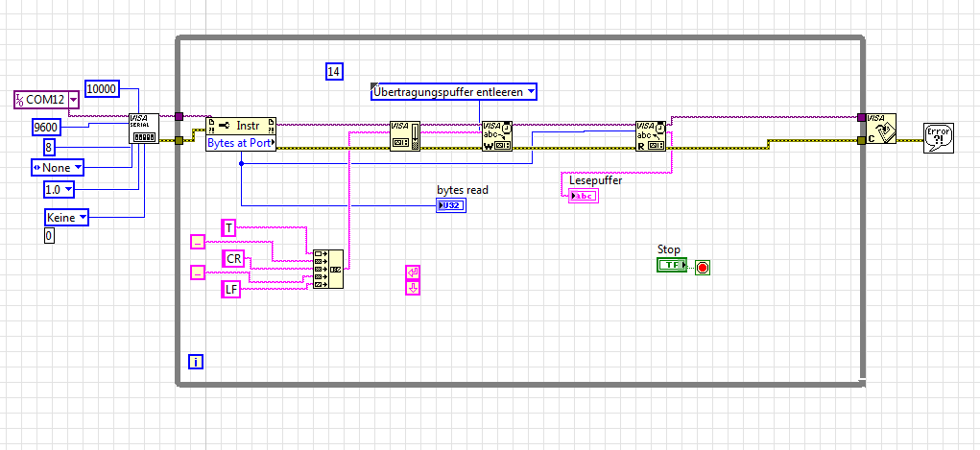The height and width of the screenshot is (450, 980).
Task: Open the 1.0 stop bits dropdown
Action: point(69,188)
